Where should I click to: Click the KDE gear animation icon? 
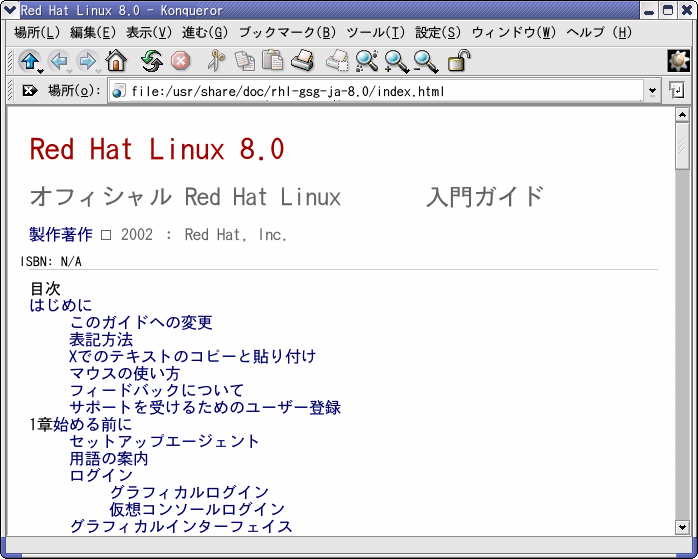tap(678, 61)
